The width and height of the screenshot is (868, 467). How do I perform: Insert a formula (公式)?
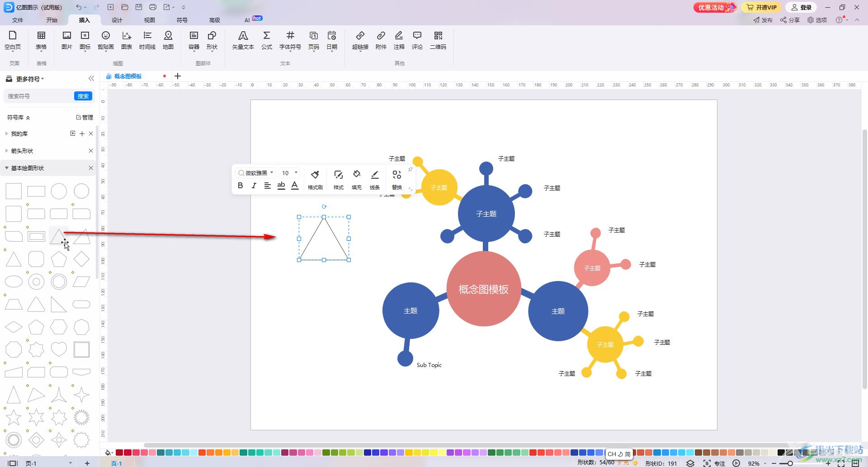tap(267, 40)
